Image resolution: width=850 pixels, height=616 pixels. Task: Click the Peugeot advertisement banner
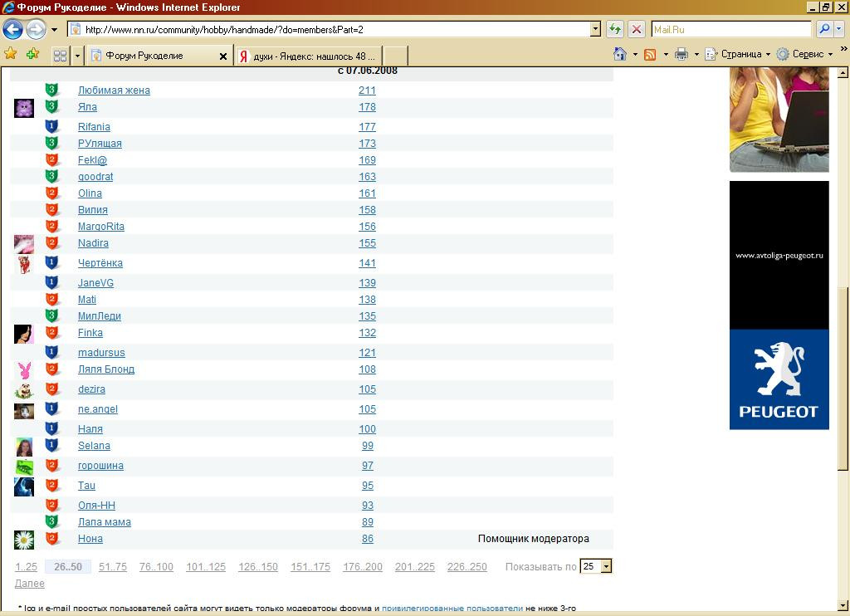(x=779, y=305)
